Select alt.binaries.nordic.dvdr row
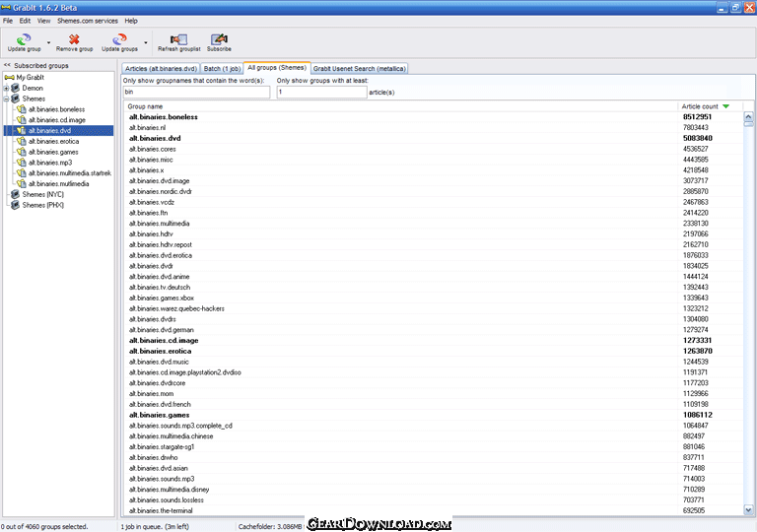This screenshot has height=532, width=757. pos(433,191)
